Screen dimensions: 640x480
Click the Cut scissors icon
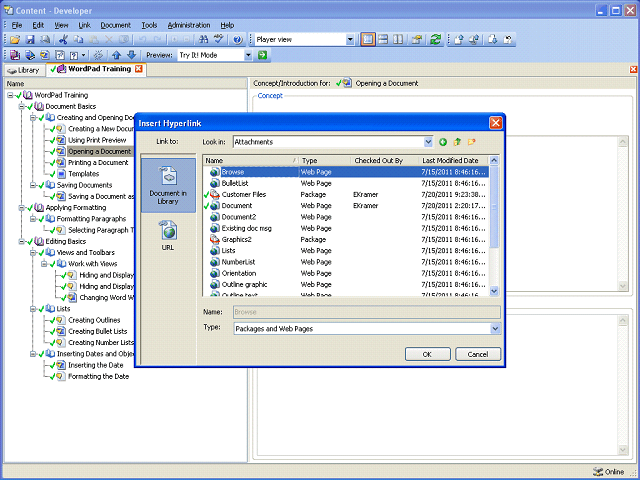[x=63, y=40]
